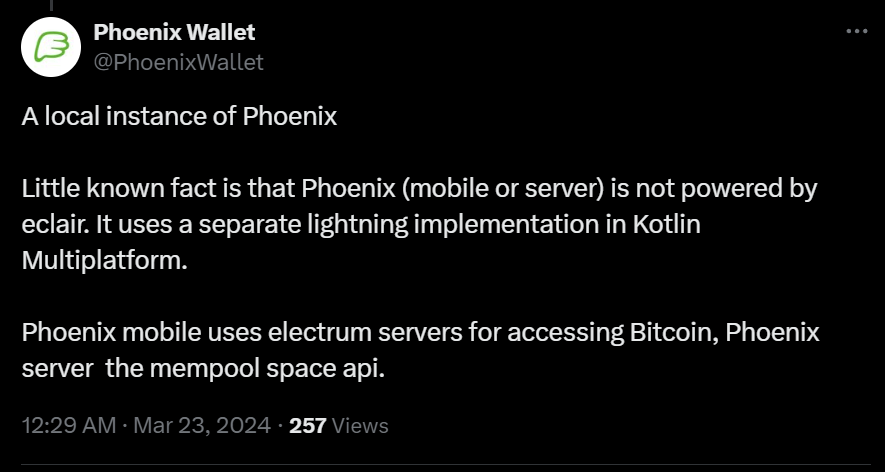885x472 pixels.
Task: Click the 257 view count number
Action: tap(308, 425)
